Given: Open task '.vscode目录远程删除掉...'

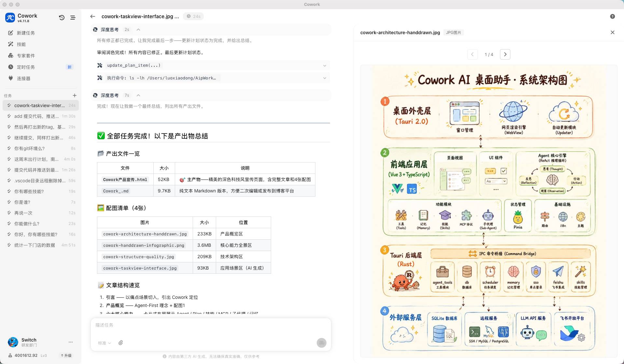Looking at the screenshot, I should 41,181.
